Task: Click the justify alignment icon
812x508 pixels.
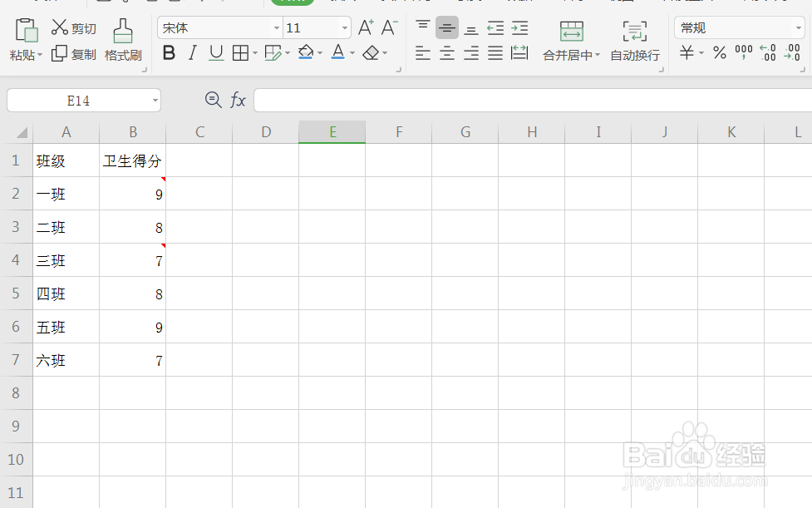Action: 495,53
